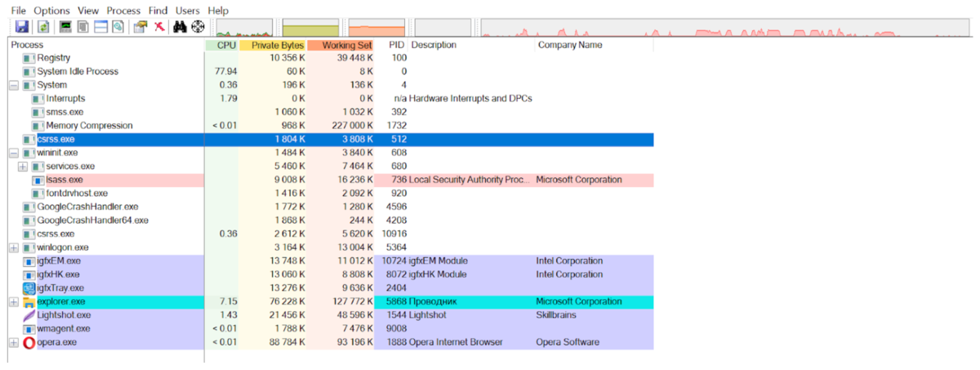This screenshot has width=980, height=370.
Task: Click the View DLLs/Handles toolbar icon
Action: 118,27
